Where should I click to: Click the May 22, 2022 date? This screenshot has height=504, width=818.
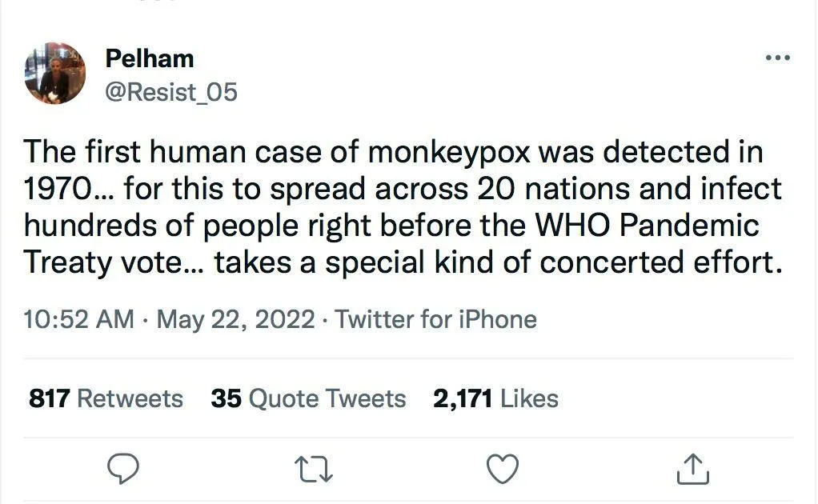(x=235, y=320)
